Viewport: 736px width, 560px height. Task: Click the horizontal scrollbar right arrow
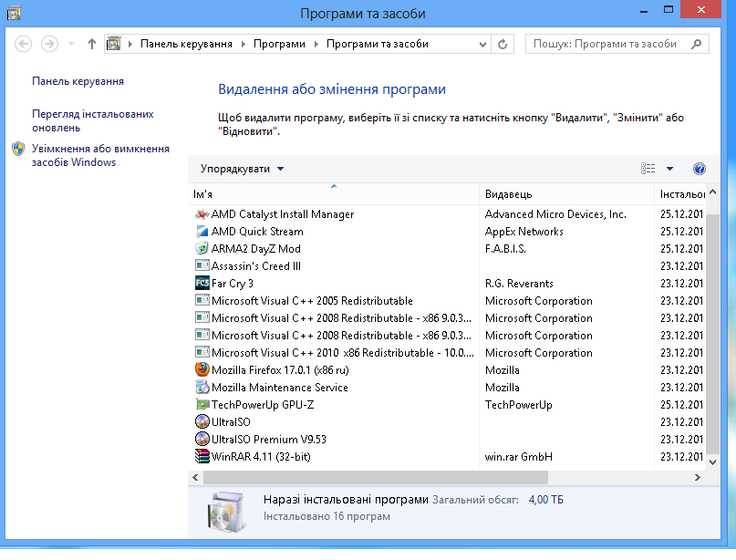[698, 478]
